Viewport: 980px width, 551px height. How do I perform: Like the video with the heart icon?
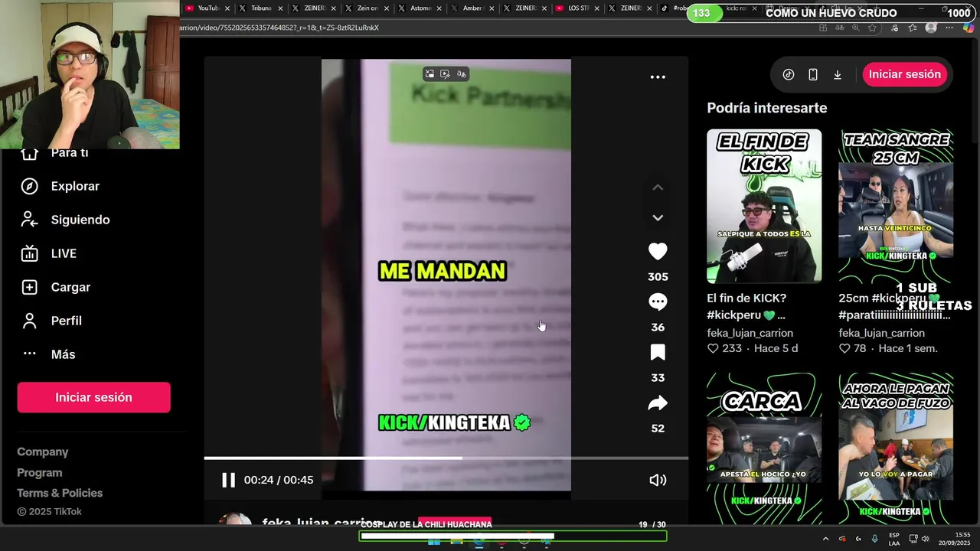[658, 252]
